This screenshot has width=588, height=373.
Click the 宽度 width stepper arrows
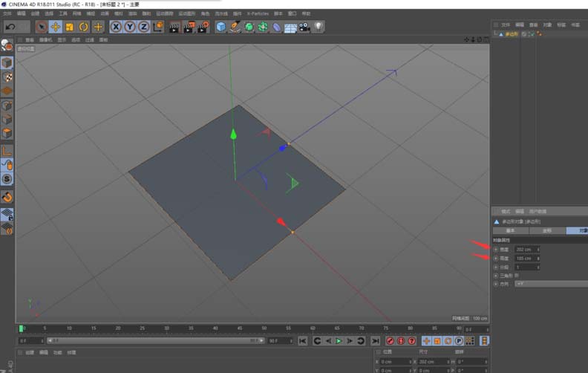[x=538, y=250]
